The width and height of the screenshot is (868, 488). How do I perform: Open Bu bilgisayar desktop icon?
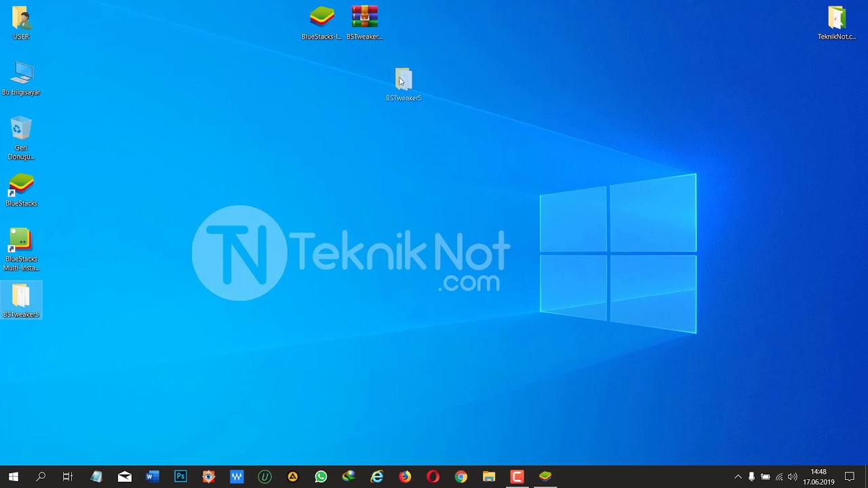point(21,79)
